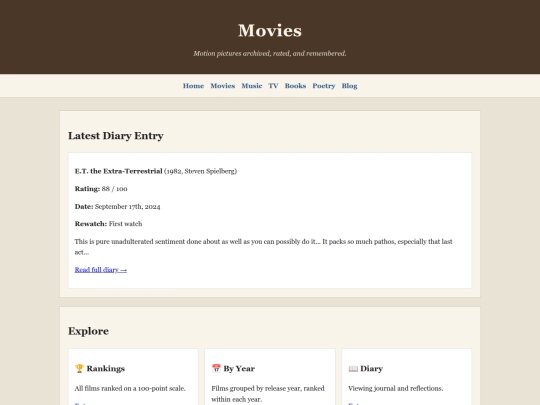Select the TV navigation link
Image resolution: width=540 pixels, height=405 pixels.
pos(273,86)
